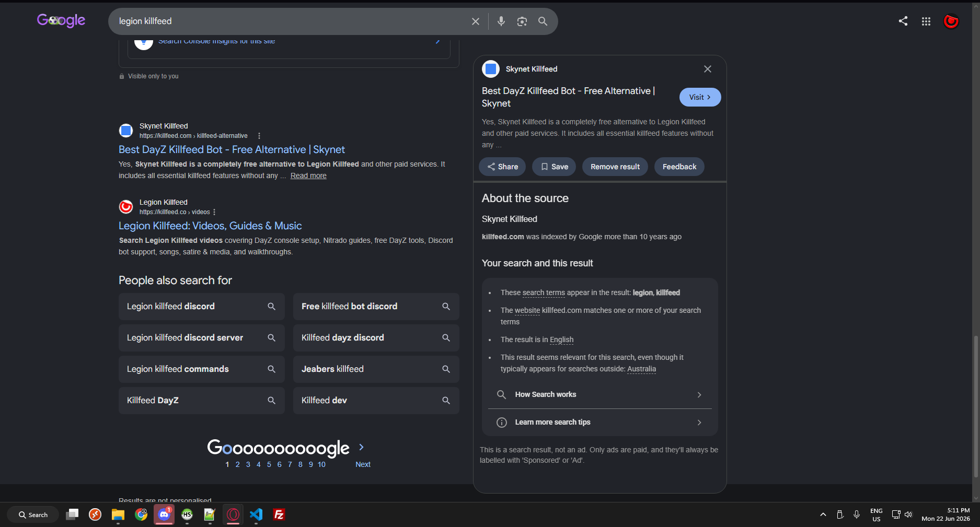Viewport: 980px width, 527px height.
Task: Open the taskbar clock and date
Action: (946, 514)
